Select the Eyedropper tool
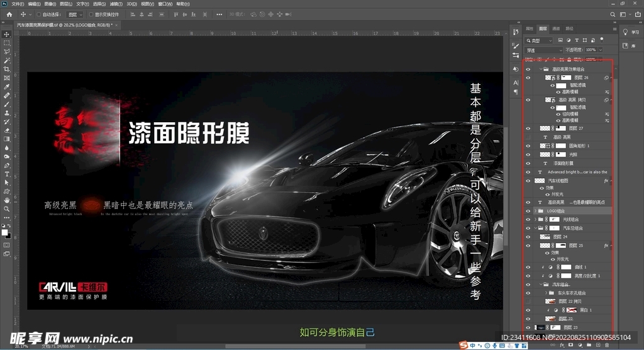Screen dimensions: 644x350 pyautogui.click(x=7, y=86)
